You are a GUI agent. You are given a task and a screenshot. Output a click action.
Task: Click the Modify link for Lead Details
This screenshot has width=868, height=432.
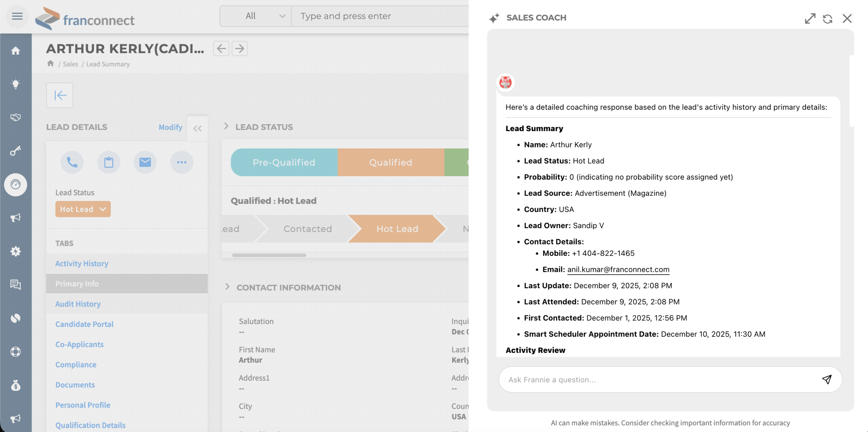click(170, 127)
